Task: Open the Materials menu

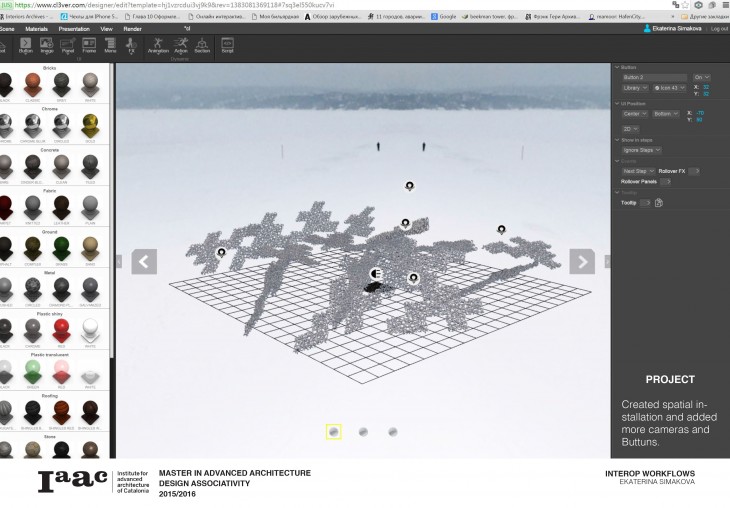Action: 36,29
